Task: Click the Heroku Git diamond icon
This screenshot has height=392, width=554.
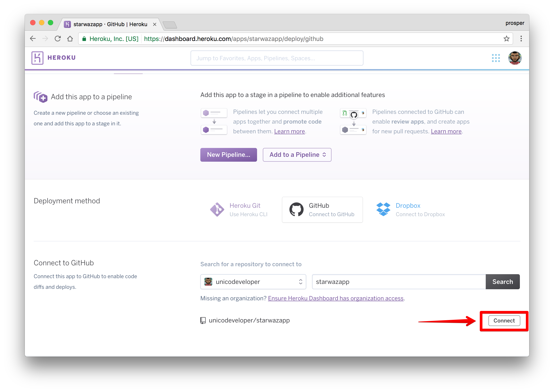Action: tap(217, 210)
